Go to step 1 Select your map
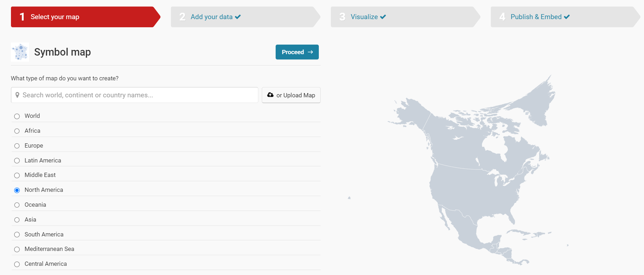Screen dimensions: 644x275 tap(86, 17)
